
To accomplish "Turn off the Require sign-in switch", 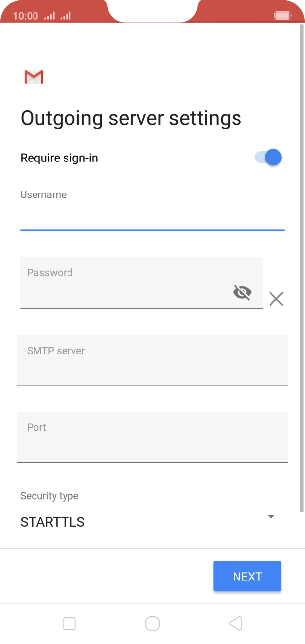I will click(269, 158).
